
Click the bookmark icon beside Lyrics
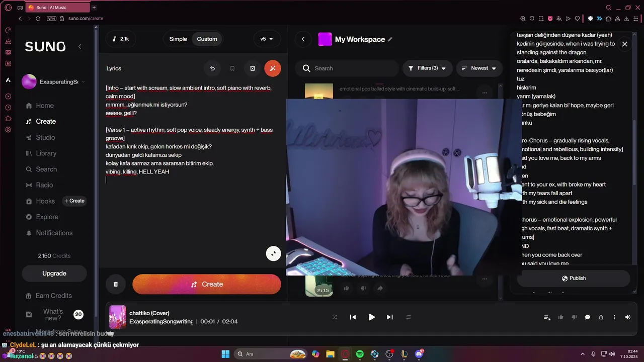pyautogui.click(x=232, y=68)
